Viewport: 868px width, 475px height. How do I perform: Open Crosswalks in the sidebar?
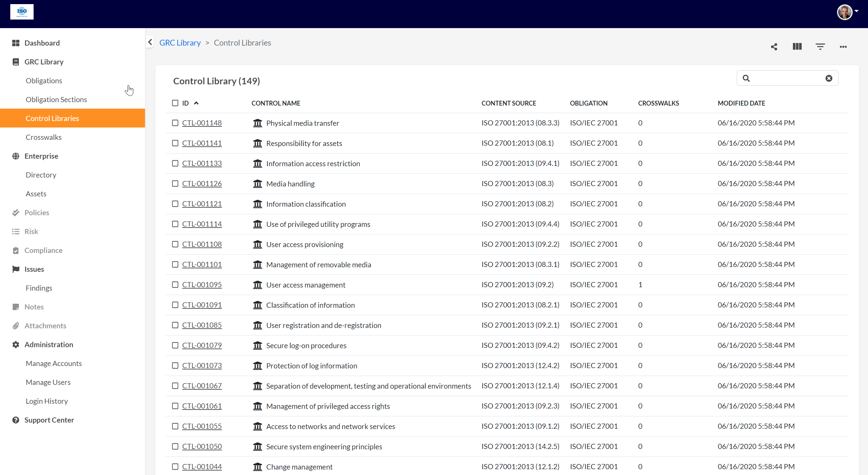click(44, 137)
